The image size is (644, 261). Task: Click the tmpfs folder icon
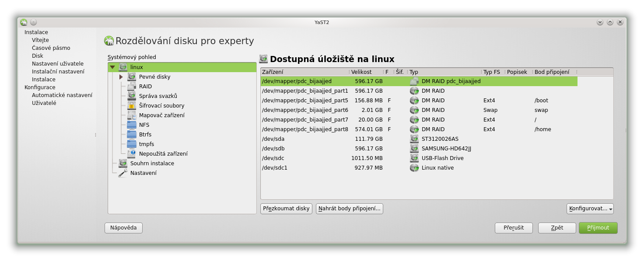132,144
